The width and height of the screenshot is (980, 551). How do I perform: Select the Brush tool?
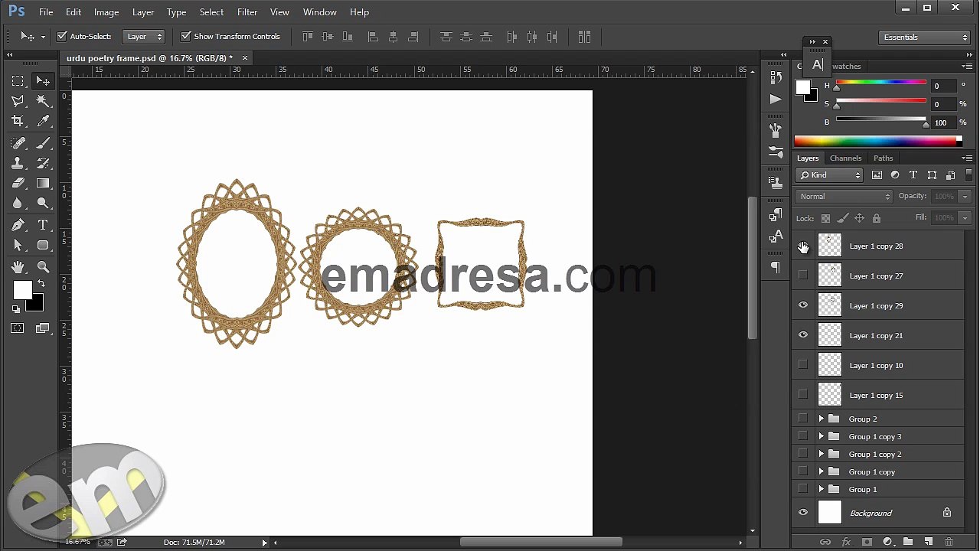point(43,143)
